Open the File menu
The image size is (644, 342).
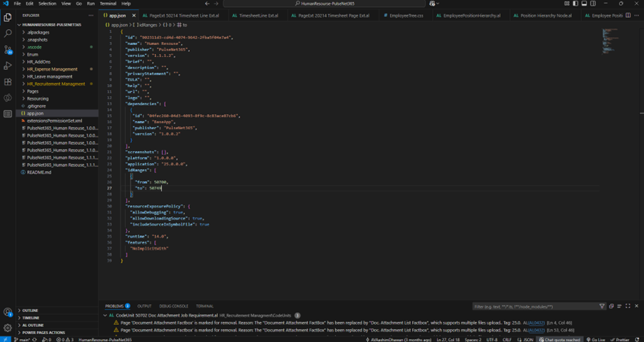coord(17,4)
